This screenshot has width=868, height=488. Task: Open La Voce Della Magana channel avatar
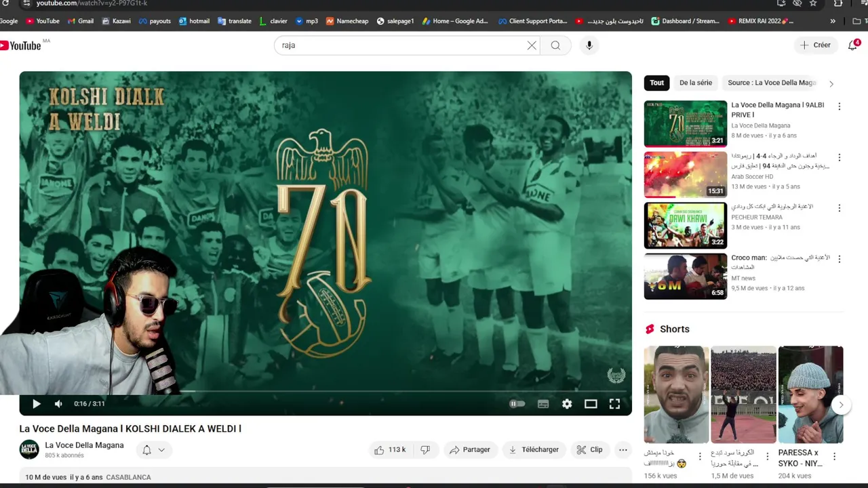[29, 449]
